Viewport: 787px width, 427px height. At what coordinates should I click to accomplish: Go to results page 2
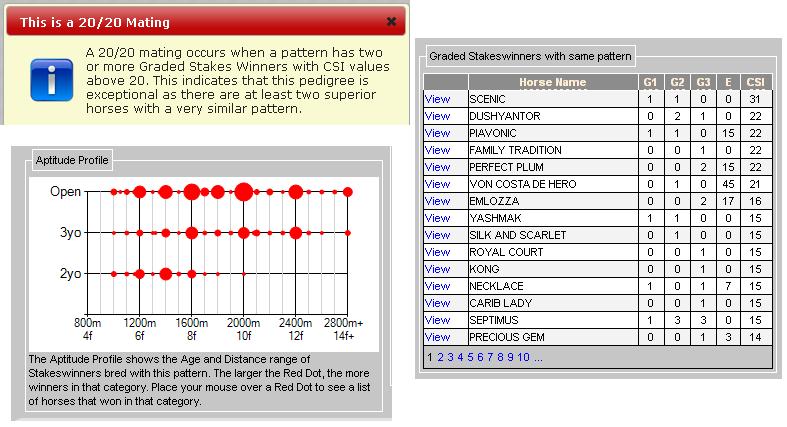coord(440,357)
